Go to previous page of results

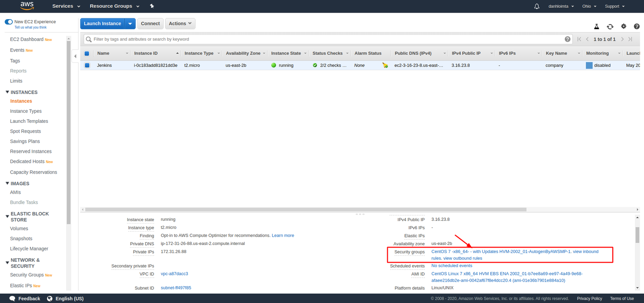point(587,39)
